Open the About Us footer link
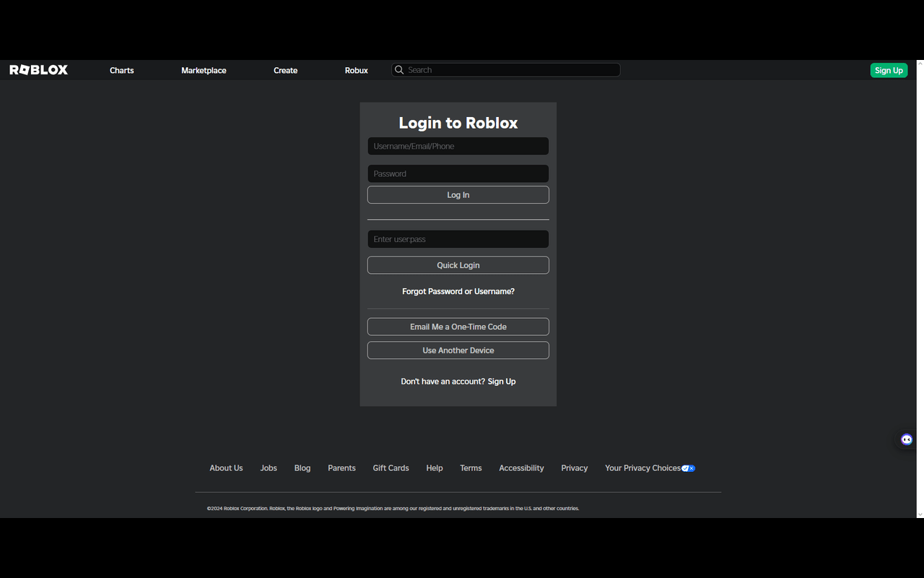 point(226,468)
